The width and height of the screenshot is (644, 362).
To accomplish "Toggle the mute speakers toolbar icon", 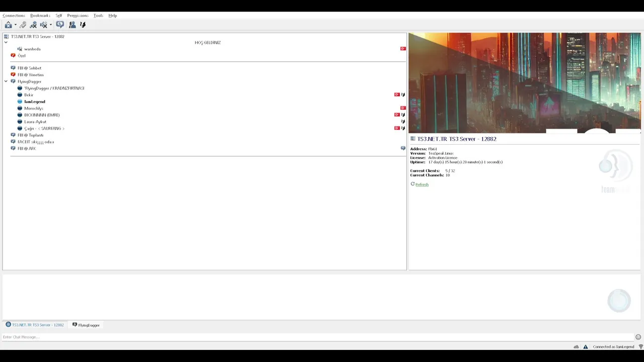I will 44,25.
